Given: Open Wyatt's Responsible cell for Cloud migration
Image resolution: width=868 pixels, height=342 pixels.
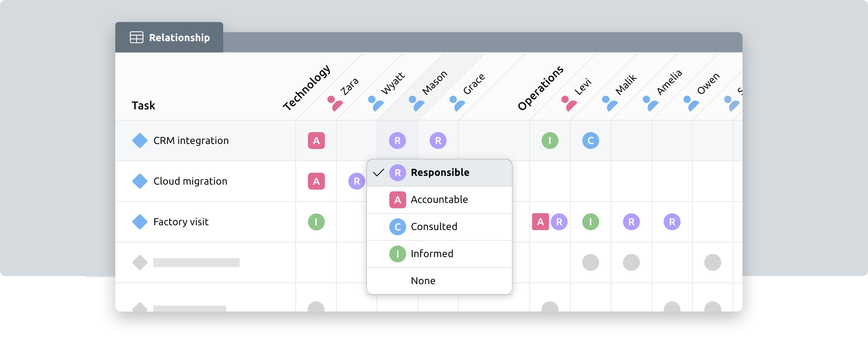Looking at the screenshot, I should tap(356, 181).
